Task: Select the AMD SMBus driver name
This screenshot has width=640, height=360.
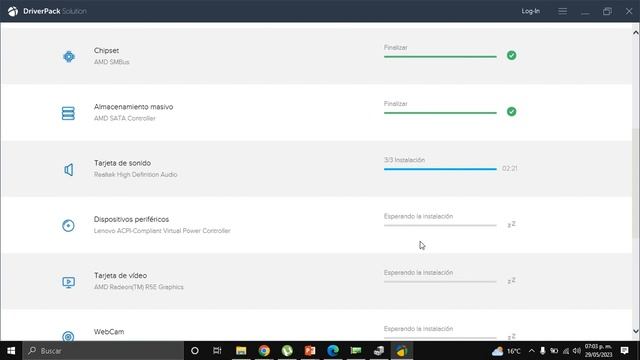Action: (112, 62)
